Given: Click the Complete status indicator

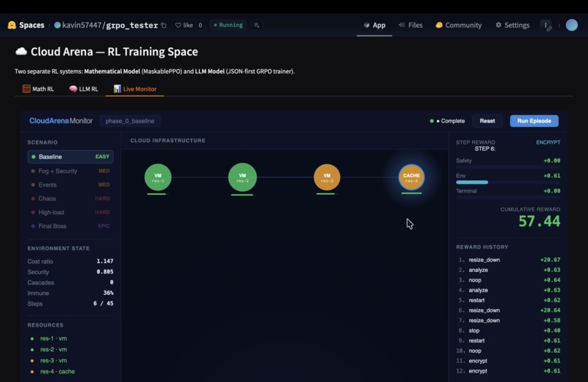Looking at the screenshot, I should point(447,121).
